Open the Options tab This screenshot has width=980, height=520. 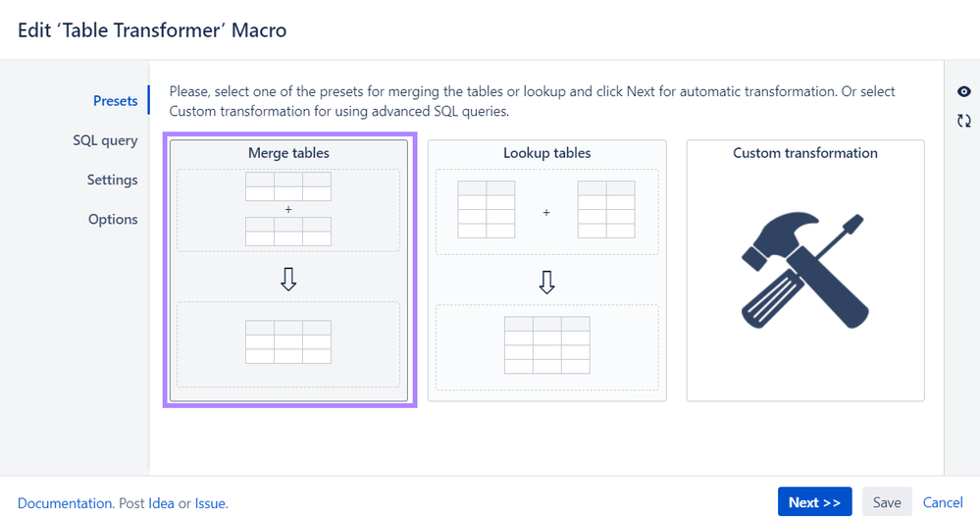pyautogui.click(x=113, y=220)
